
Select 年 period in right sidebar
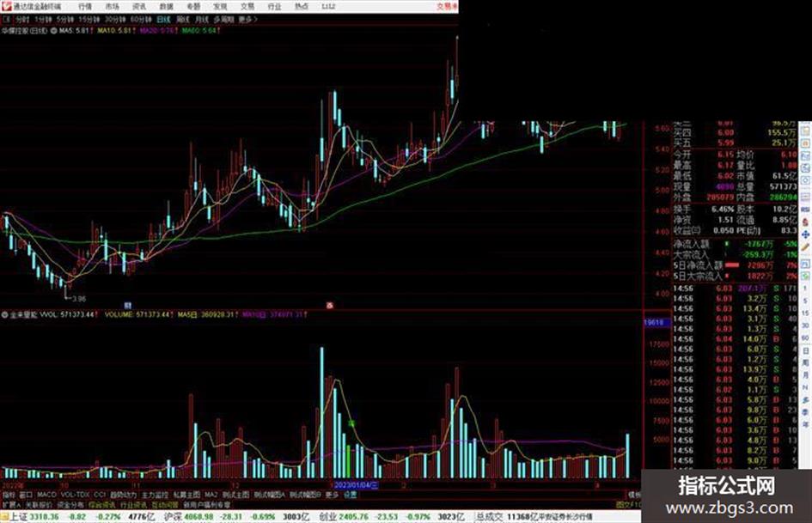click(806, 424)
